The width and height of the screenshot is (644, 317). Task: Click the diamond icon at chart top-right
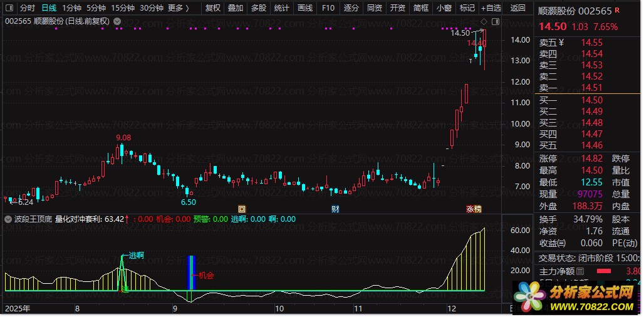tap(484, 21)
